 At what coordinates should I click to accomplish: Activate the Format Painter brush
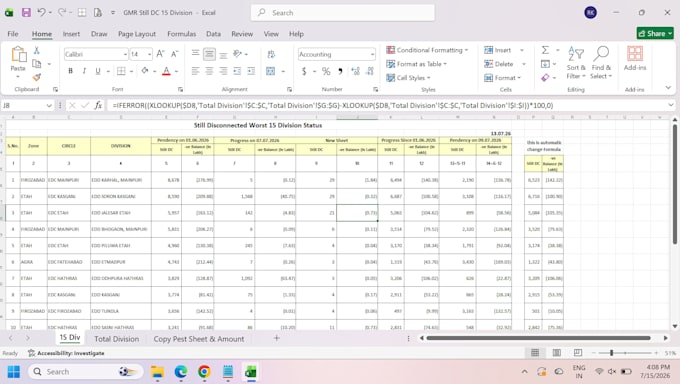click(x=36, y=77)
